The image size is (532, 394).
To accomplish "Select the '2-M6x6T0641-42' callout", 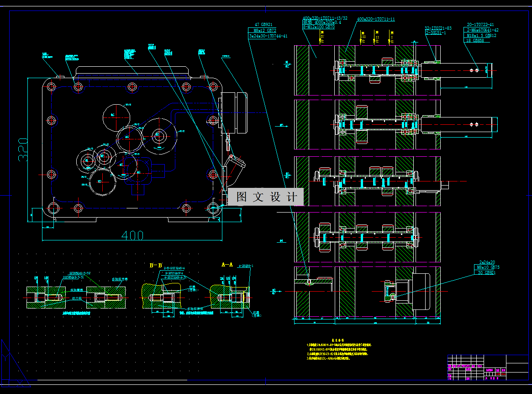I will 483,30.
